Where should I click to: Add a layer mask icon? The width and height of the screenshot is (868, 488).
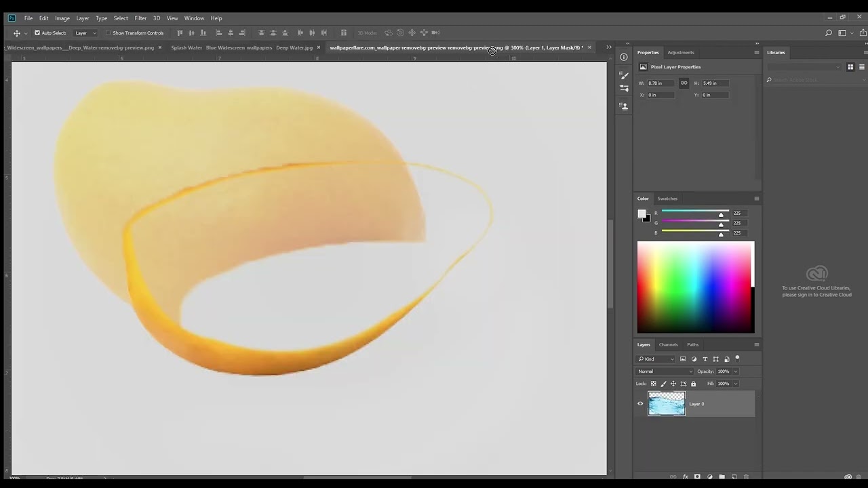697,476
